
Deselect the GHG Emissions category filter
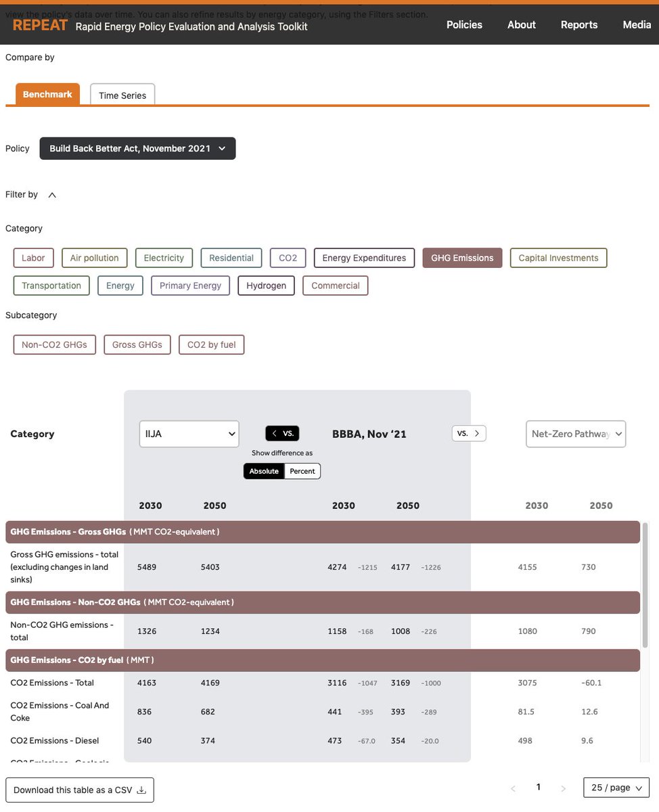(x=462, y=258)
